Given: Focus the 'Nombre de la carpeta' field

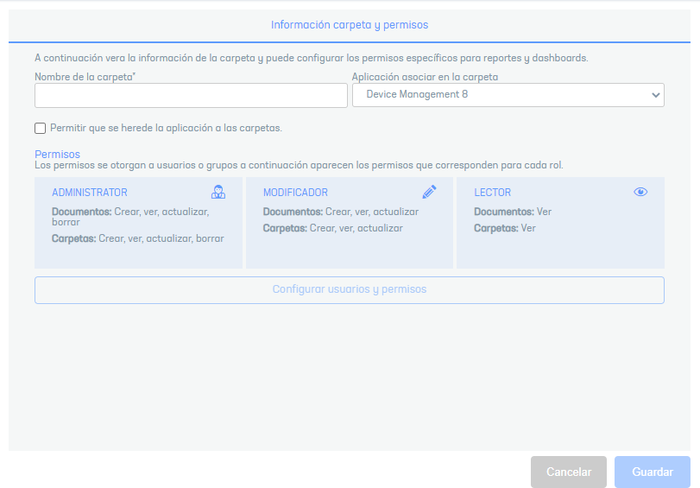Looking at the screenshot, I should point(191,95).
